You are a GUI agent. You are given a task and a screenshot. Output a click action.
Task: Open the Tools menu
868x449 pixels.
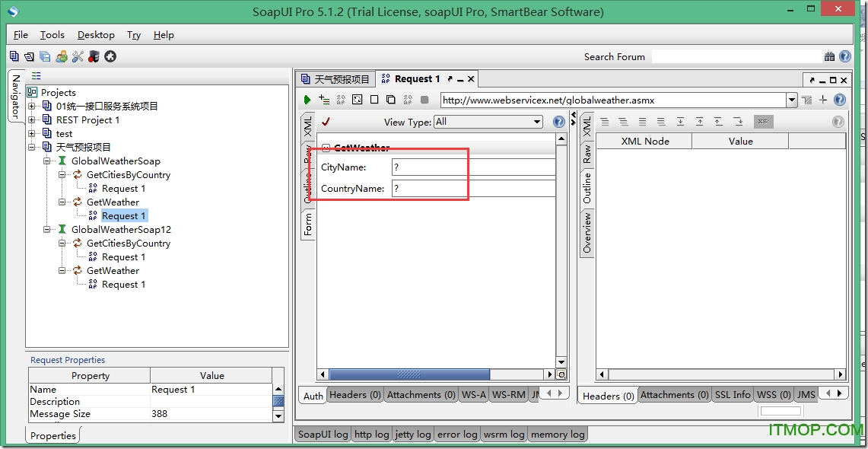tap(52, 35)
